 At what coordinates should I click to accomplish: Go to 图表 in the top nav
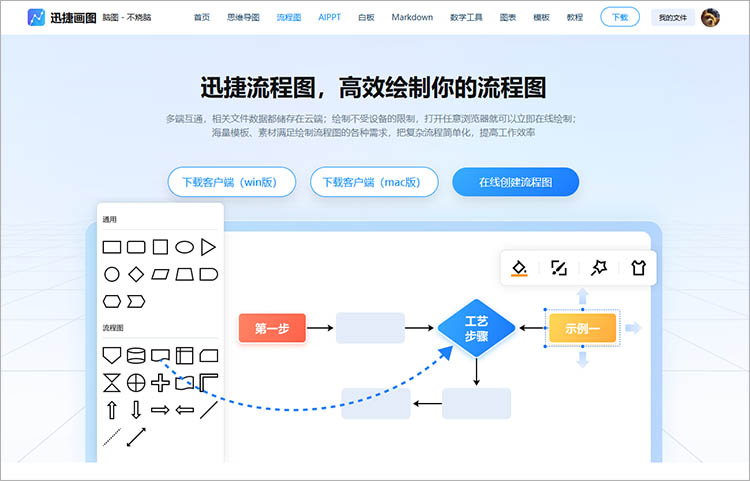(508, 17)
